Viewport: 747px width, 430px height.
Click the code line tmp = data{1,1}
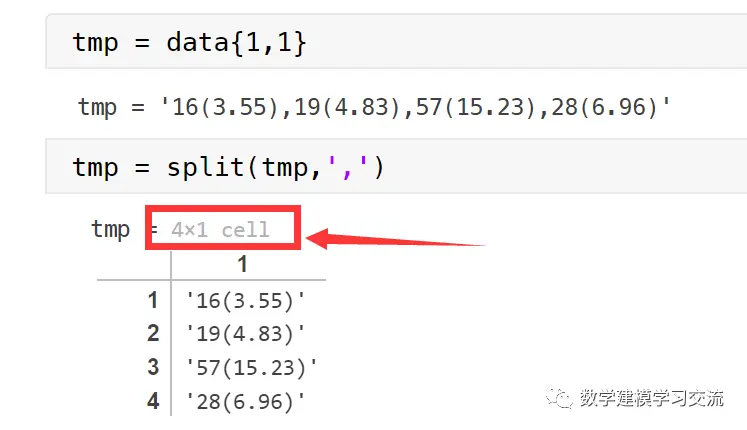click(189, 43)
